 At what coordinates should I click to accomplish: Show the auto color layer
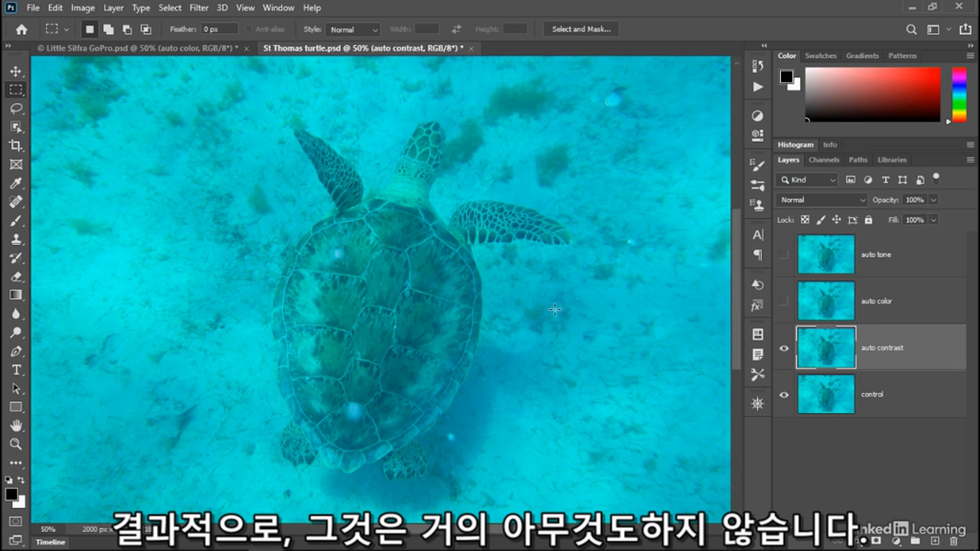(783, 301)
